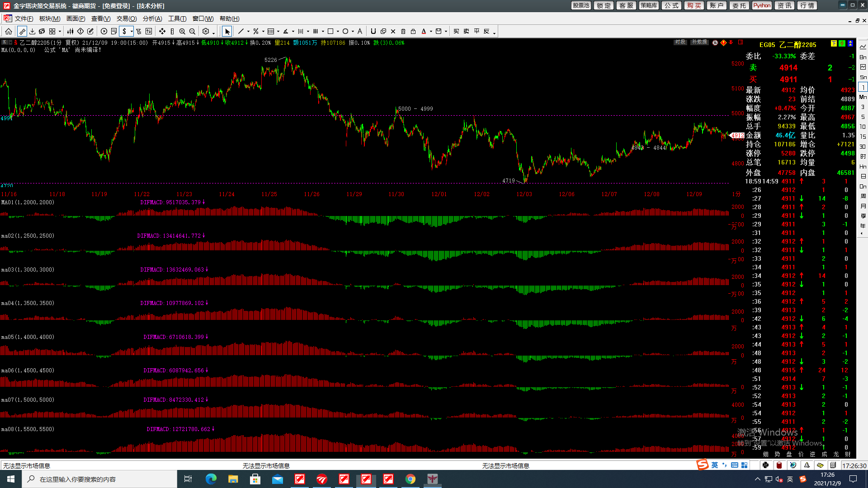Switch to 15-minute period in sidebar
Image resolution: width=868 pixels, height=488 pixels.
(863, 136)
